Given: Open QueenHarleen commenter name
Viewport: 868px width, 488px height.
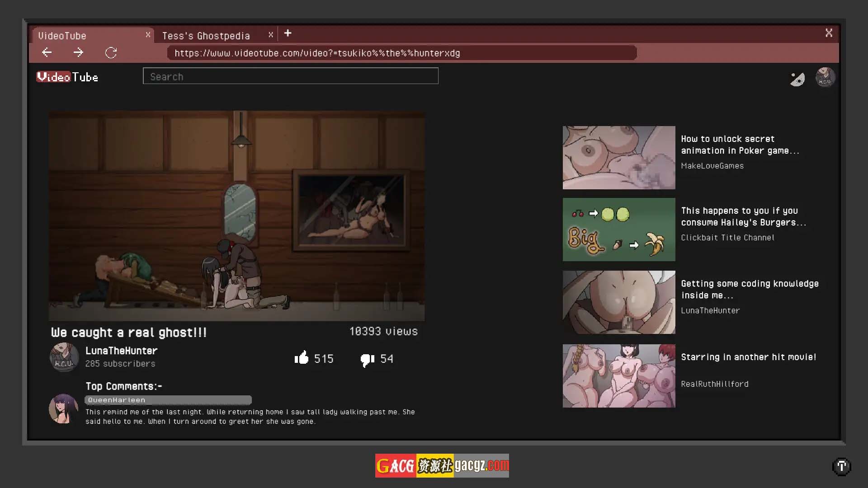Looking at the screenshot, I should click(117, 400).
